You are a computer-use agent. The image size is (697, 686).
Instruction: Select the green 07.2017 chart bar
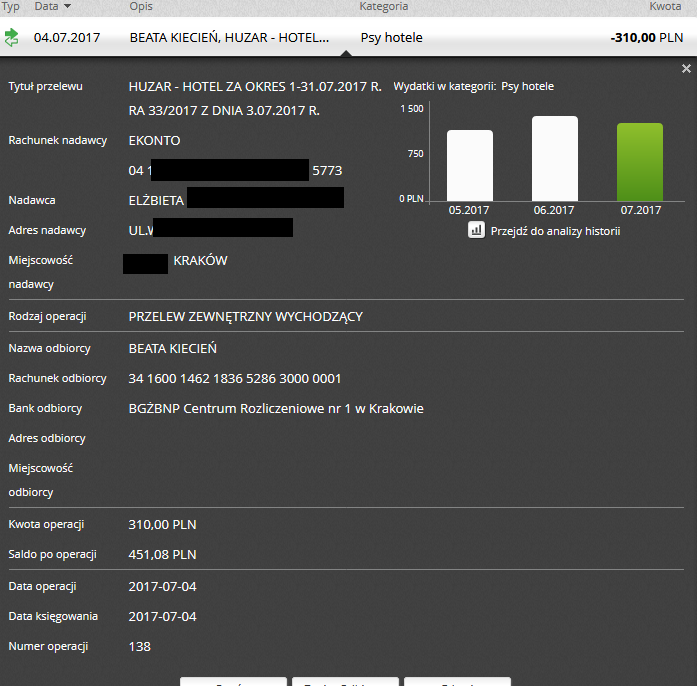pyautogui.click(x=640, y=161)
